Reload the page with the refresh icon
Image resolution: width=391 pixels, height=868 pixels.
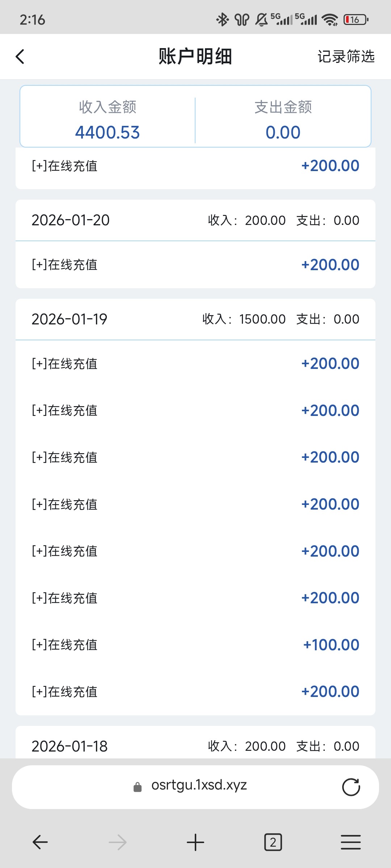point(351,787)
